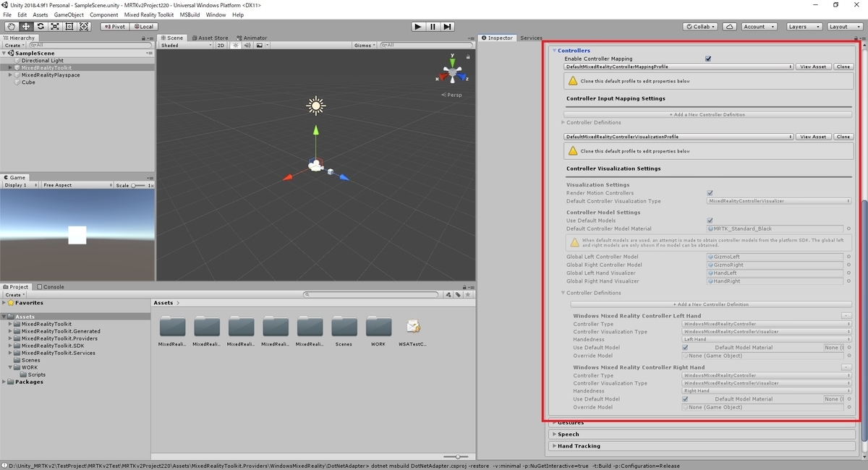The image size is (868, 470).
Task: Switch to the Services tab
Action: 531,38
